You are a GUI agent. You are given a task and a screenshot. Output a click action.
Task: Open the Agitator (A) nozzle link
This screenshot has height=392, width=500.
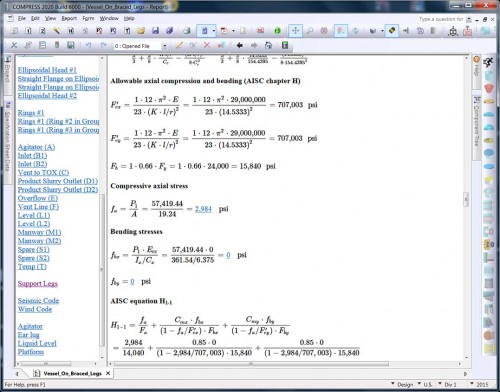[x=36, y=147]
